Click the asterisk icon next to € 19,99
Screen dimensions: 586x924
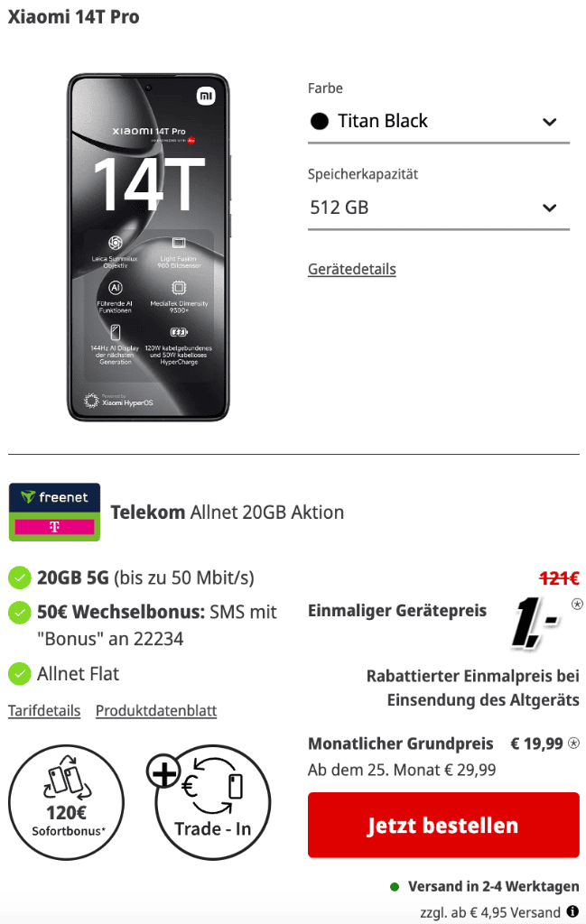tap(573, 744)
